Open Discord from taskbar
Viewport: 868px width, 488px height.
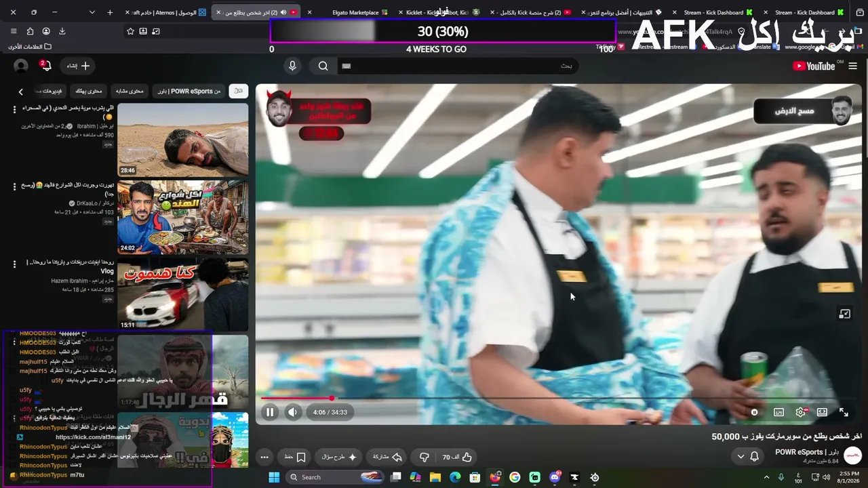pyautogui.click(x=555, y=477)
